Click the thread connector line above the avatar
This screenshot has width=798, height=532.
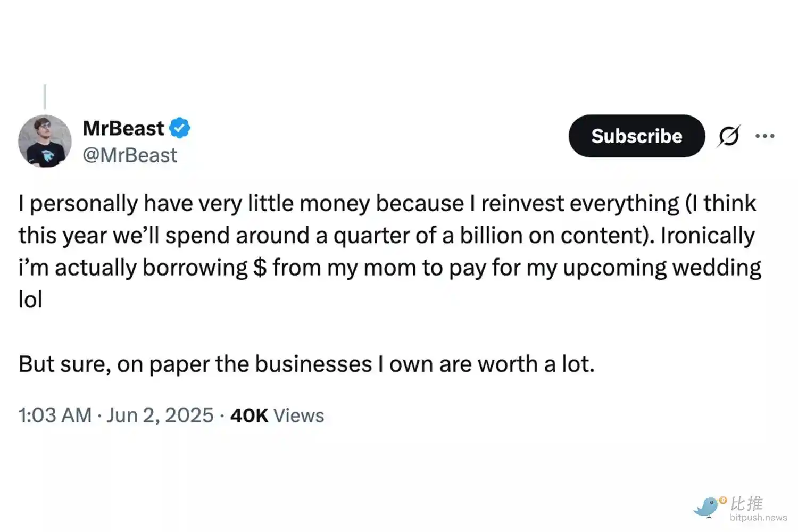(x=45, y=96)
